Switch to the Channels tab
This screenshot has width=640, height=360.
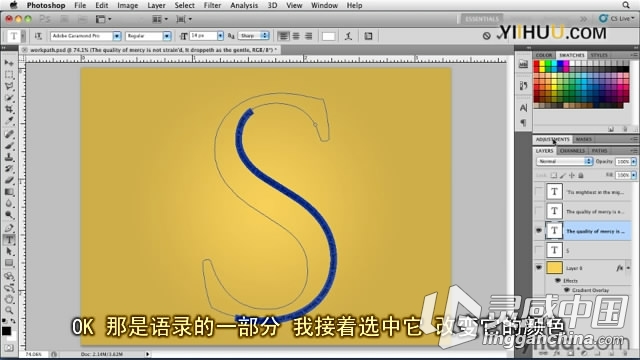point(572,151)
